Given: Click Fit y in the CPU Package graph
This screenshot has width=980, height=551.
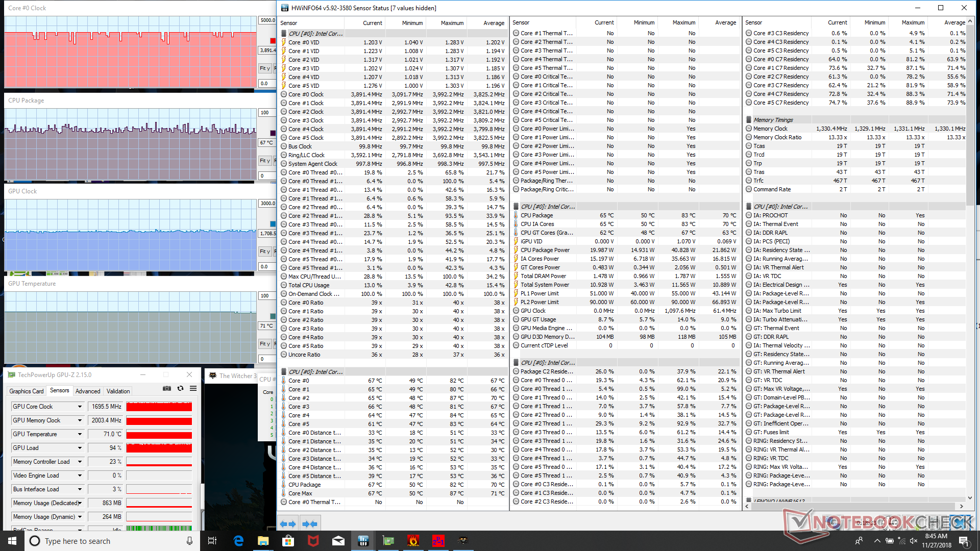Looking at the screenshot, I should pos(264,161).
